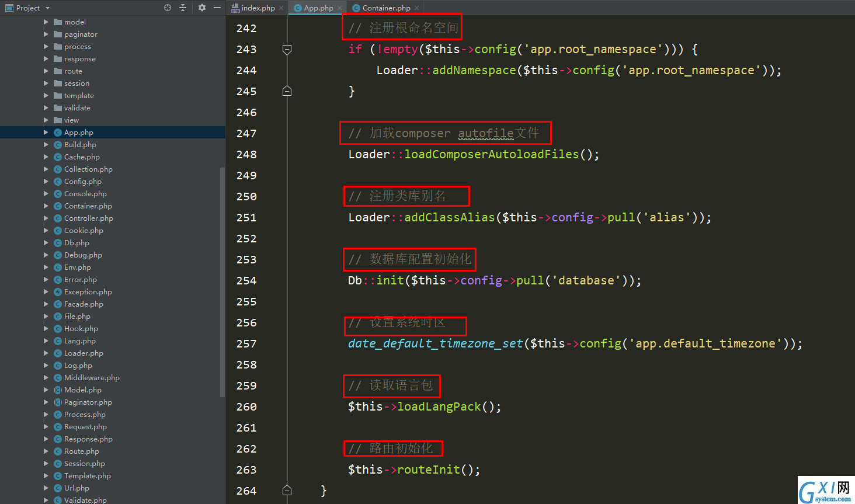This screenshot has width=855, height=504.
Task: Click date_default_timezone_set function name
Action: coord(436,343)
